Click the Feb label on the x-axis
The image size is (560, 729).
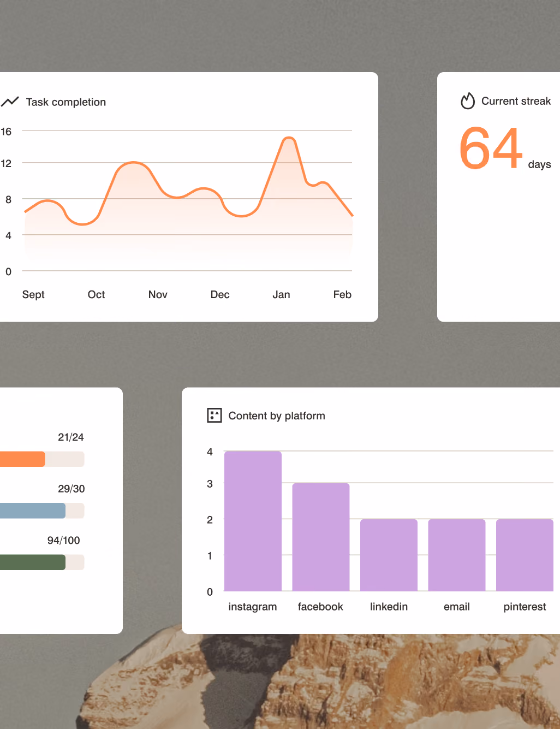pyautogui.click(x=342, y=294)
